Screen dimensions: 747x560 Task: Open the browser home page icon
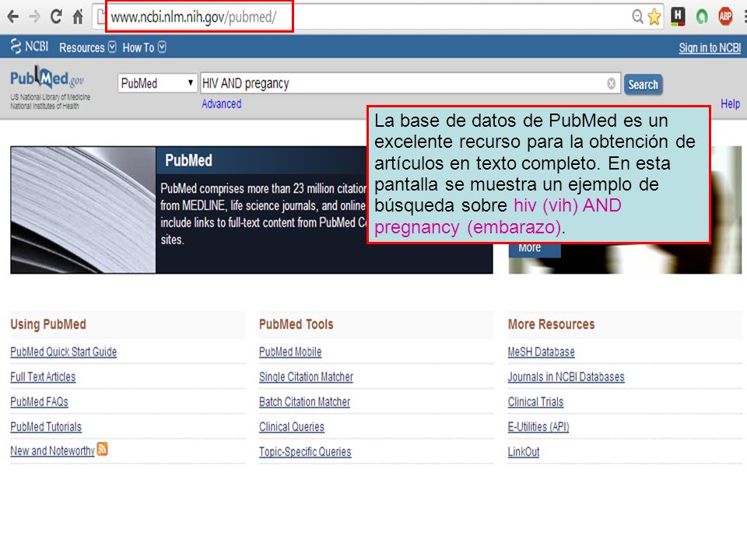[x=78, y=16]
